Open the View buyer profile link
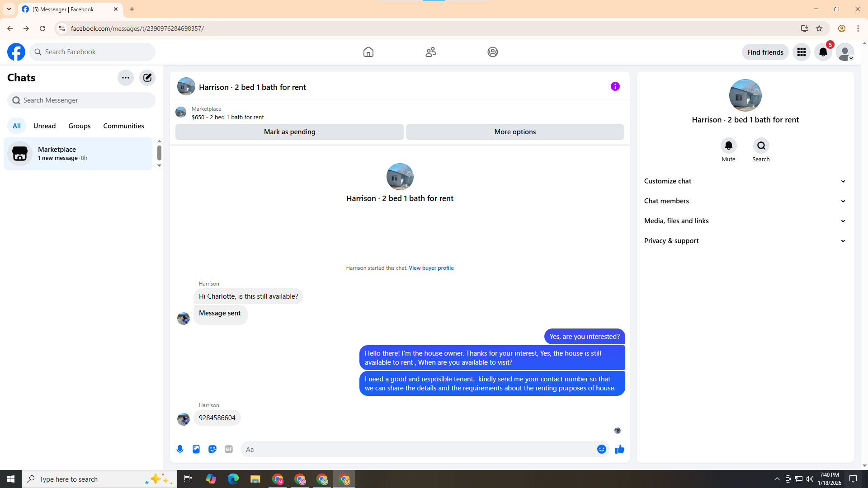The width and height of the screenshot is (868, 488). tap(431, 268)
